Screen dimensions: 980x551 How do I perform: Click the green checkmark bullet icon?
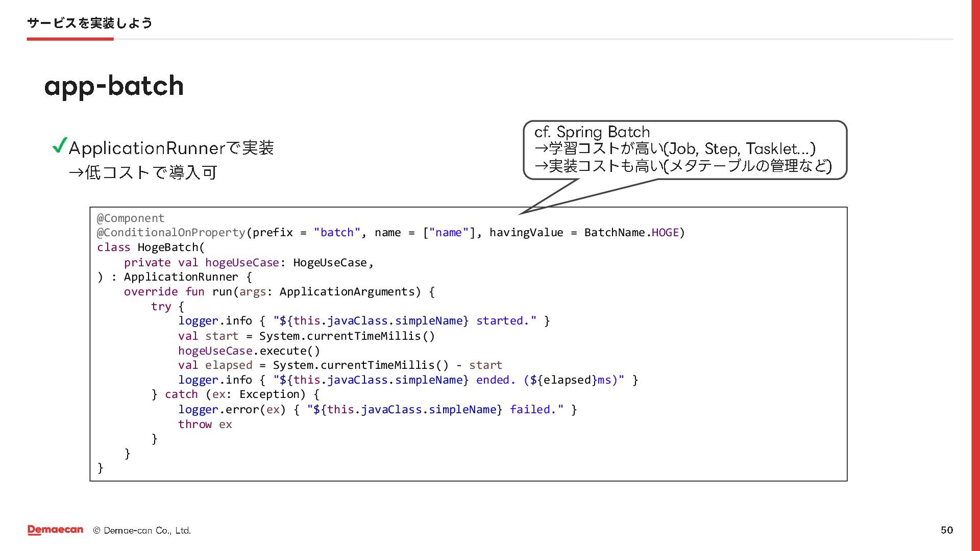(x=60, y=145)
